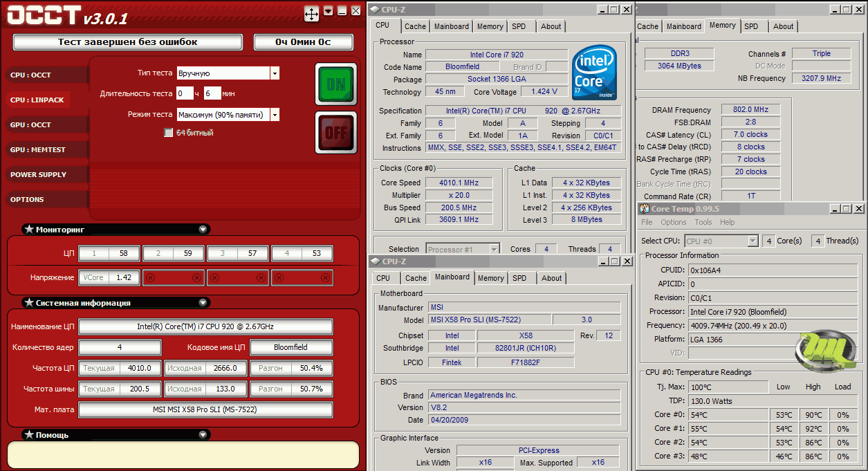Open File menu in Core Temp
This screenshot has width=868, height=471.
647,222
